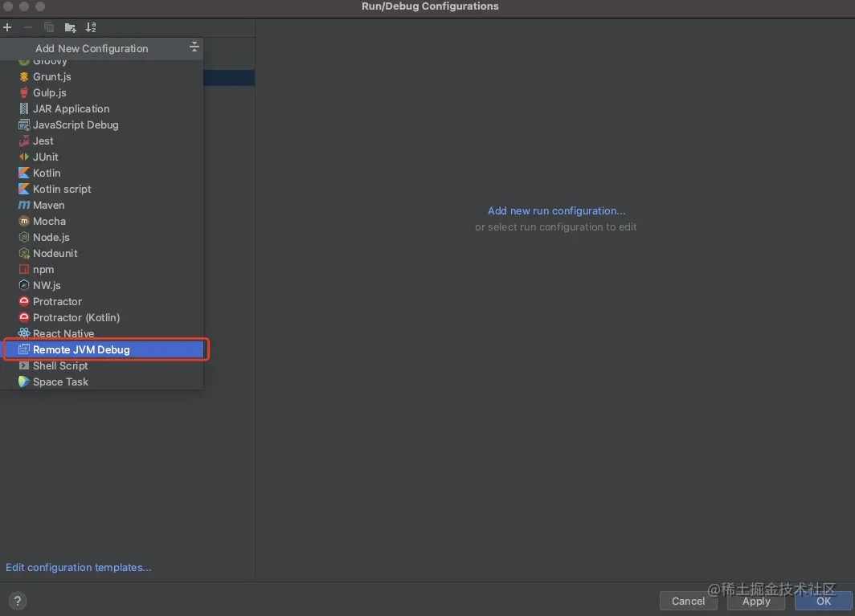Open help with the question mark button

point(18,601)
